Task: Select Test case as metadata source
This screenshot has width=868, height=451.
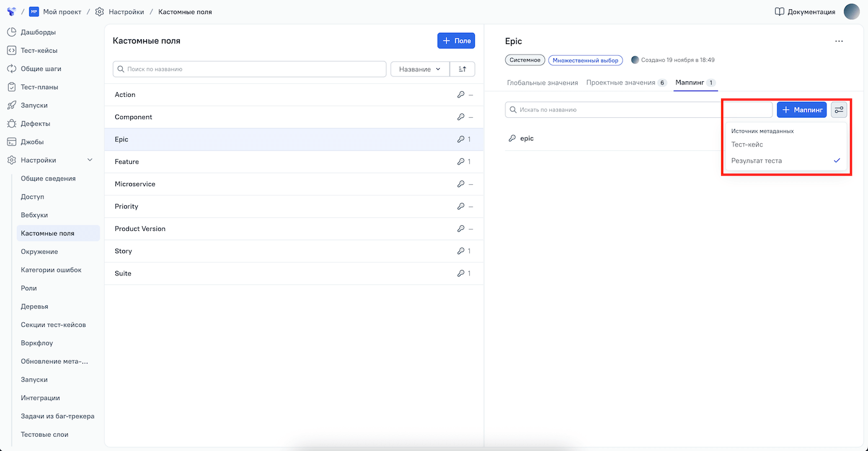Action: pyautogui.click(x=747, y=145)
